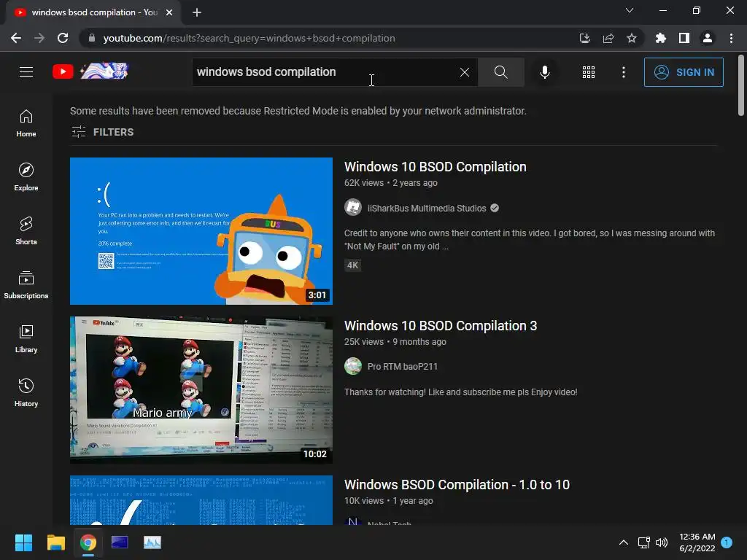Open Explore in the sidebar
The height and width of the screenshot is (560, 747).
coord(26,177)
